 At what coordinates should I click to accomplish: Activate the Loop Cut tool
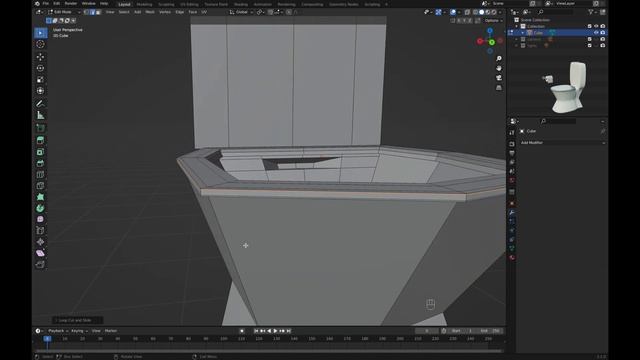pos(40,174)
